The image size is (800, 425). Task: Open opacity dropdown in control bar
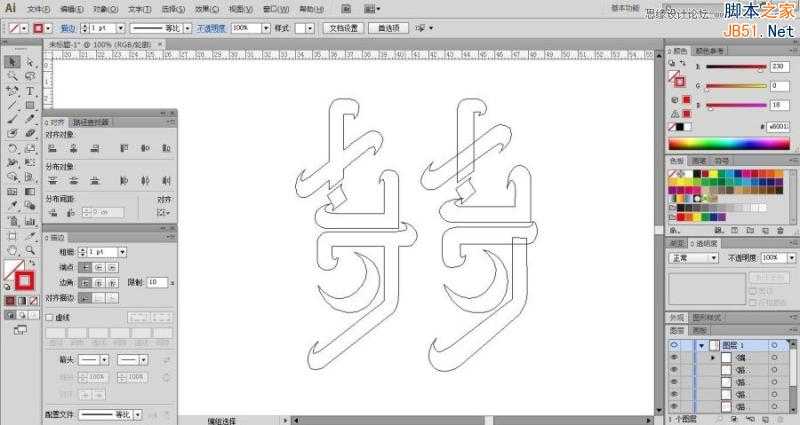[266, 28]
